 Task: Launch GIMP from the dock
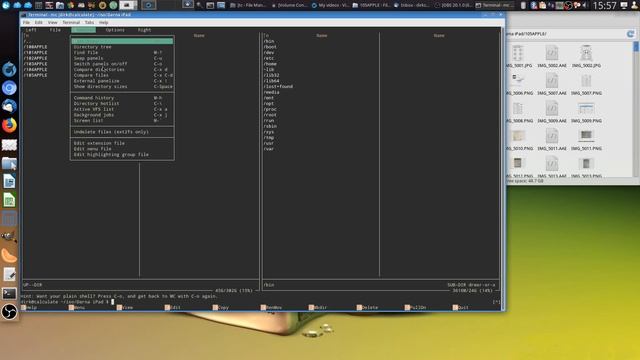[x=9, y=237]
